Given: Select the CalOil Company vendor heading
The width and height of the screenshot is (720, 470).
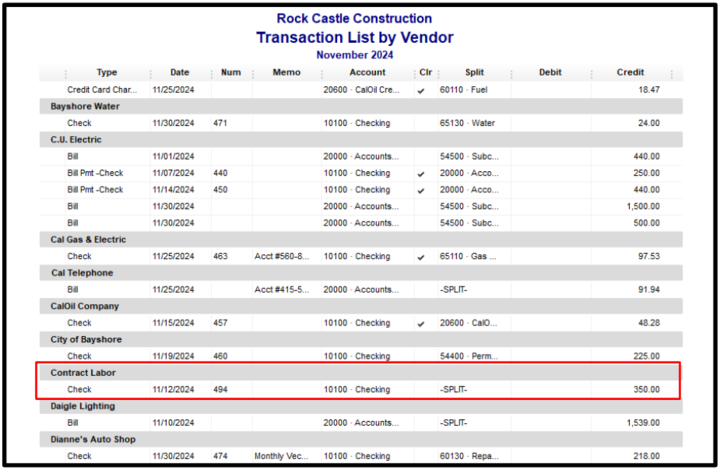Looking at the screenshot, I should click(x=361, y=306).
